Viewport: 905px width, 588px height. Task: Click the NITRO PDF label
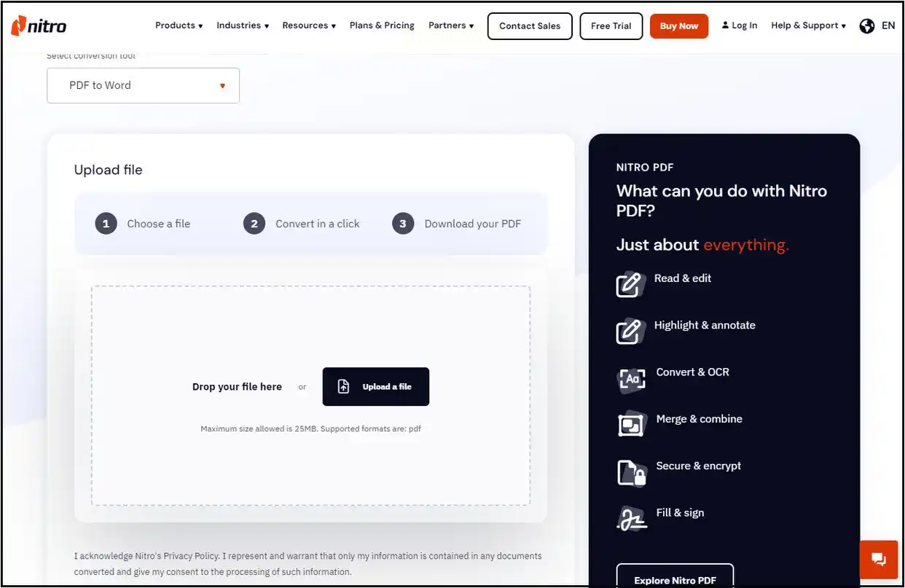point(645,168)
